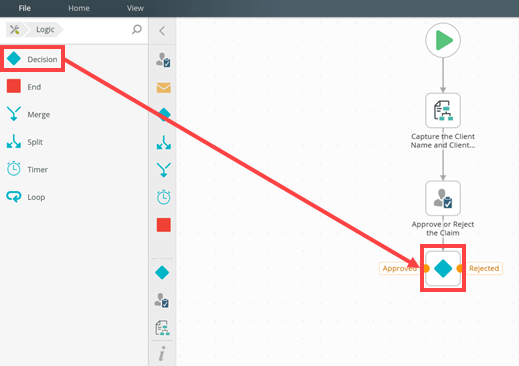
Task: Click the timer clock icon in favorites bar
Action: click(164, 197)
